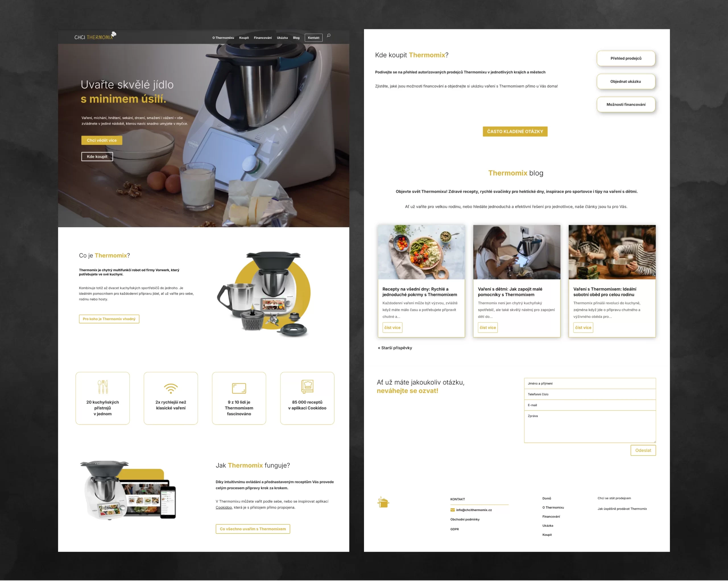Open 'Přehled prodejců'
Viewport: 728px width, 581px height.
tap(626, 58)
